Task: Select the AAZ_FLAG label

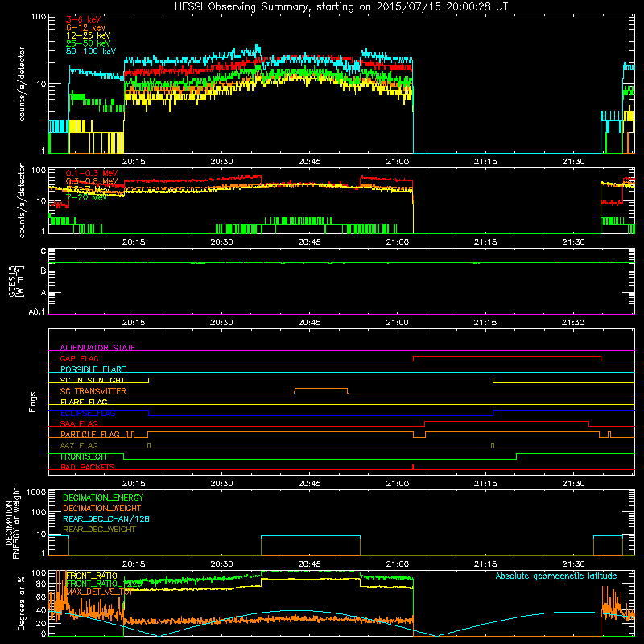Action: [79, 446]
